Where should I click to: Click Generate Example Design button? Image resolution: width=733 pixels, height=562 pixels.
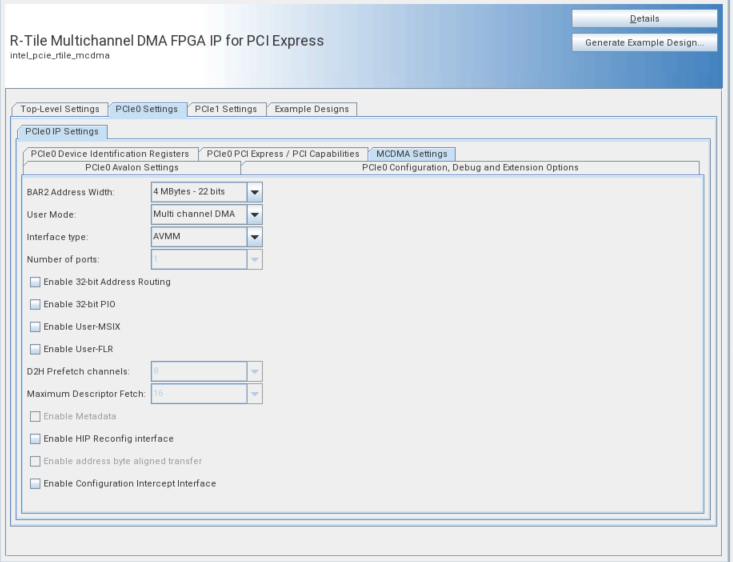644,42
